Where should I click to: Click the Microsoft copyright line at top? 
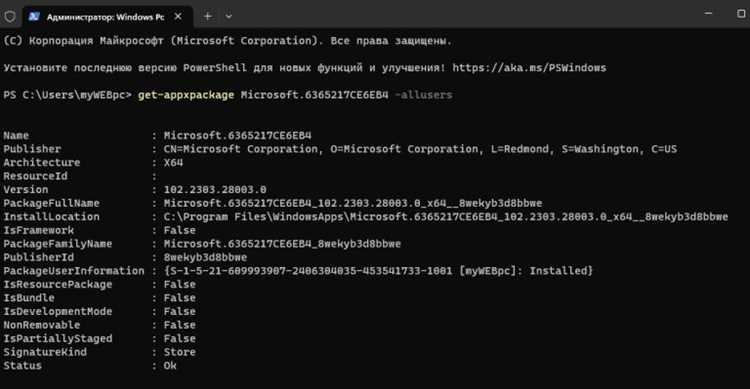pos(227,41)
